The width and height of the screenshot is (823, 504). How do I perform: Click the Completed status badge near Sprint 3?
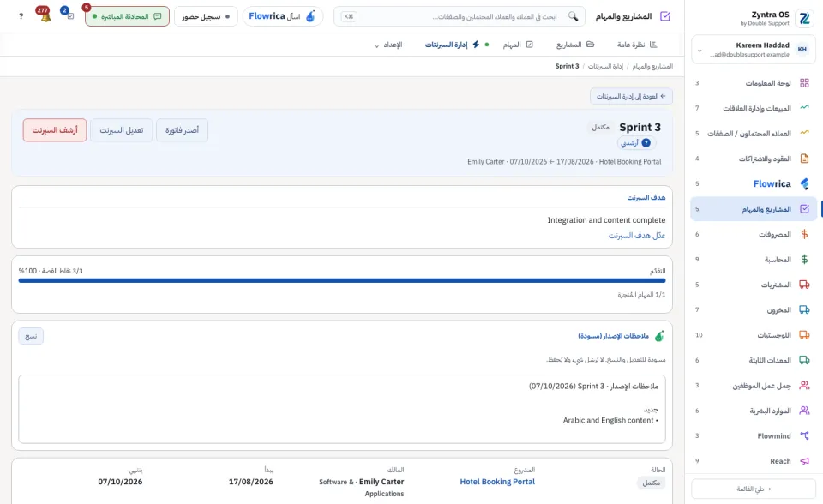[600, 127]
